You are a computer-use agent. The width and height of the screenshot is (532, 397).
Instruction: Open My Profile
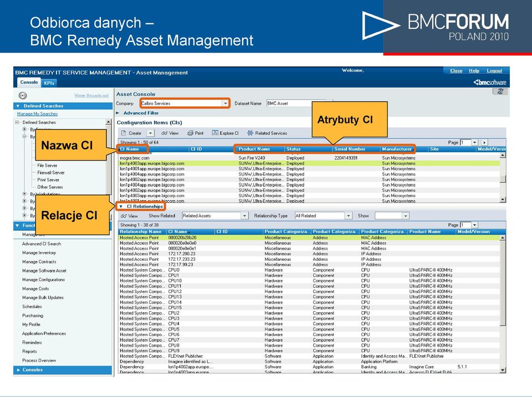pyautogui.click(x=31, y=324)
